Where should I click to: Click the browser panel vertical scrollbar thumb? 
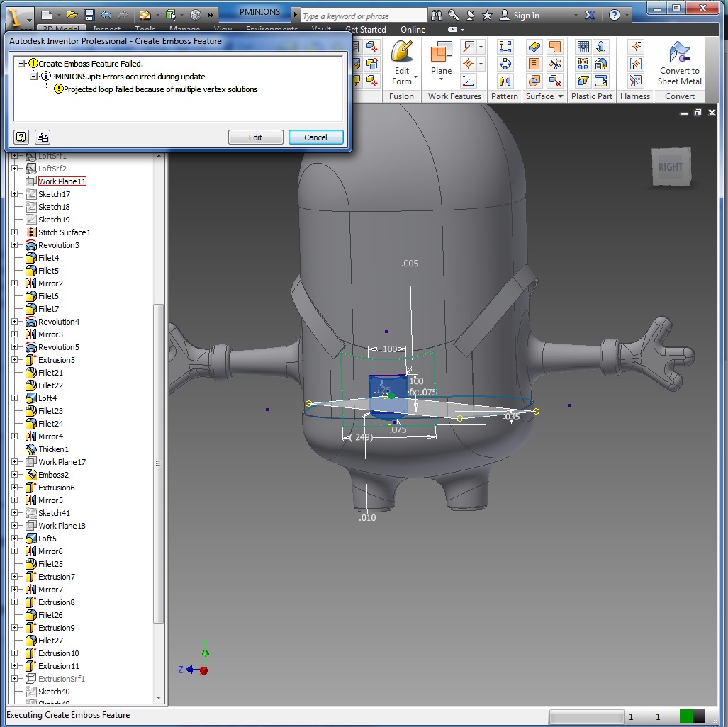(158, 463)
